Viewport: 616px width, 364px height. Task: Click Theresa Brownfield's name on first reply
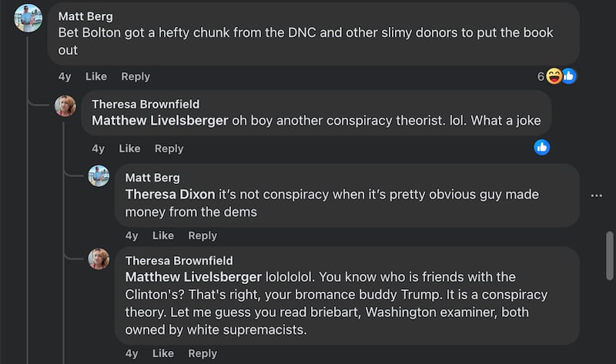click(146, 104)
